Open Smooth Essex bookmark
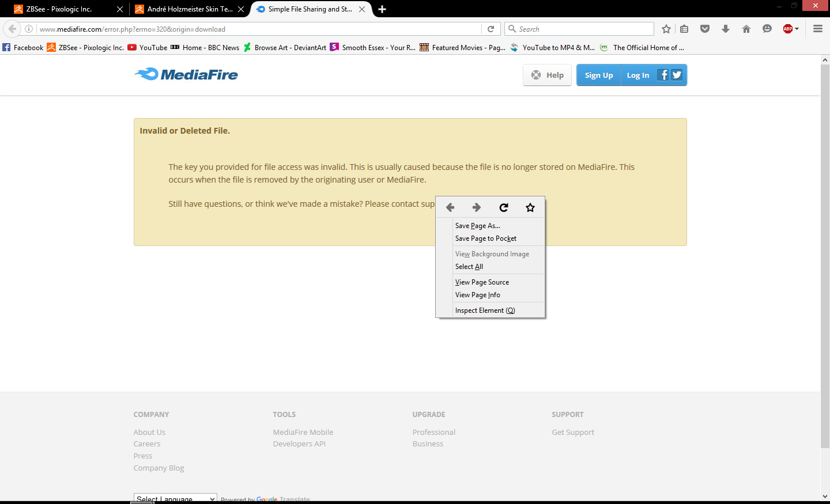The image size is (830, 504). click(373, 48)
